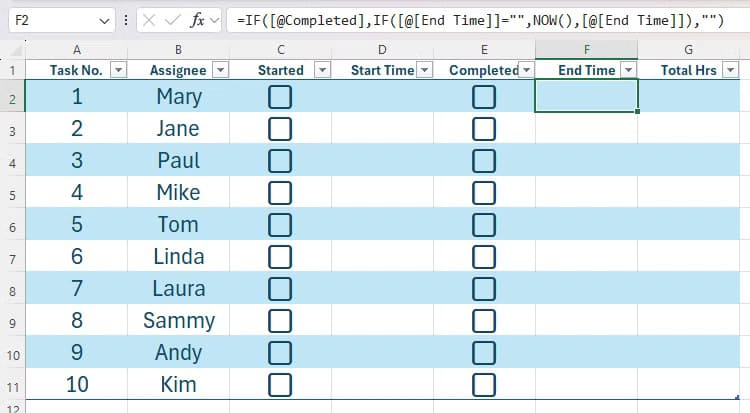Expand the fx function dropdown chevron
This screenshot has width=750, height=413.
coord(214,21)
